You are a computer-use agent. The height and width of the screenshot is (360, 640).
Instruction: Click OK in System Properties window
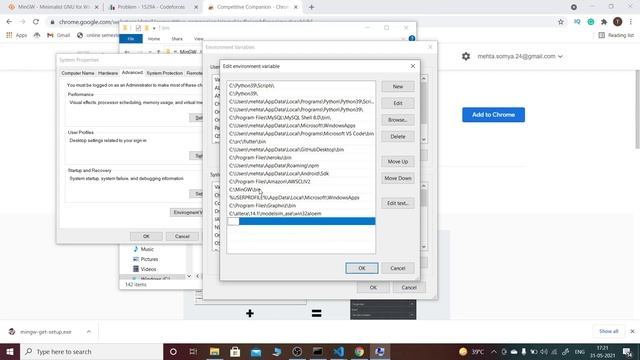point(146,236)
